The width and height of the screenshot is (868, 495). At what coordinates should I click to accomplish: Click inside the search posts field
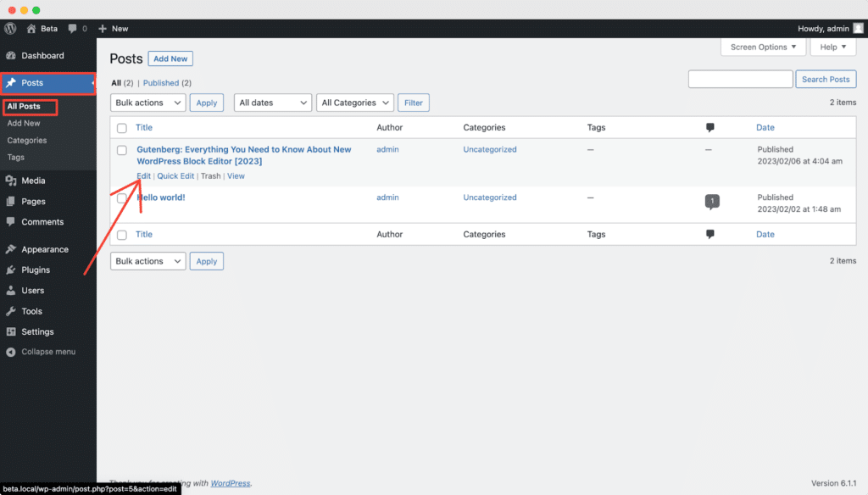tap(740, 78)
